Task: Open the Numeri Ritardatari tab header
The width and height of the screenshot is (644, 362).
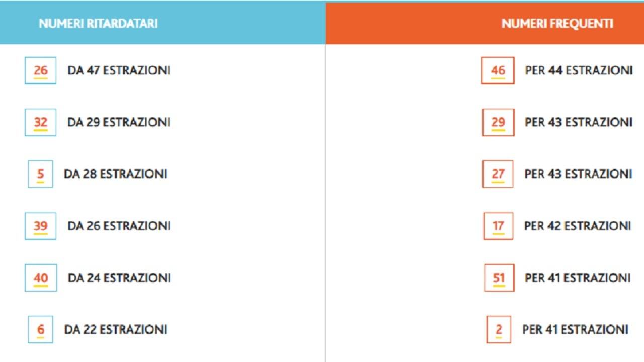Action: click(98, 24)
